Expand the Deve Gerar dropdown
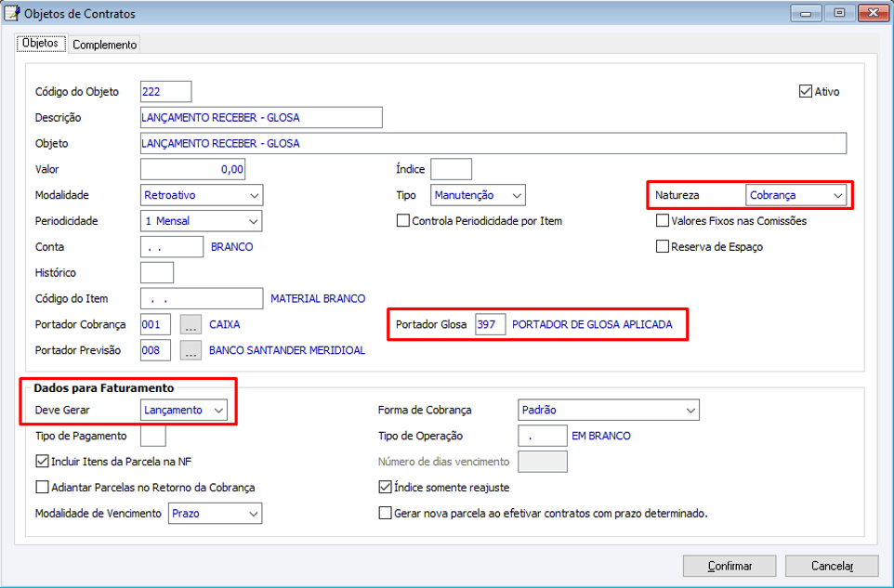This screenshot has height=588, width=894. pos(184,410)
